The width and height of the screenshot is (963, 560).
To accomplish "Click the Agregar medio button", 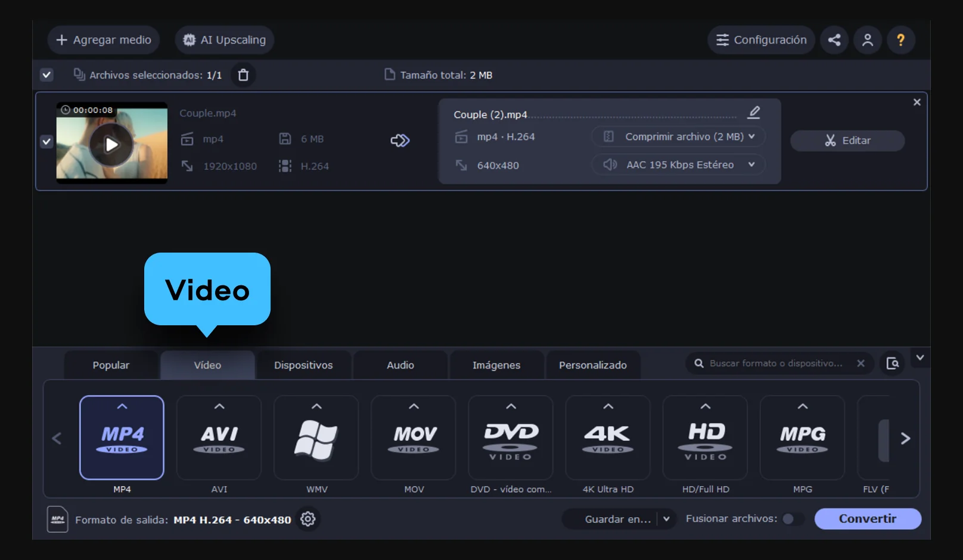I will [104, 40].
